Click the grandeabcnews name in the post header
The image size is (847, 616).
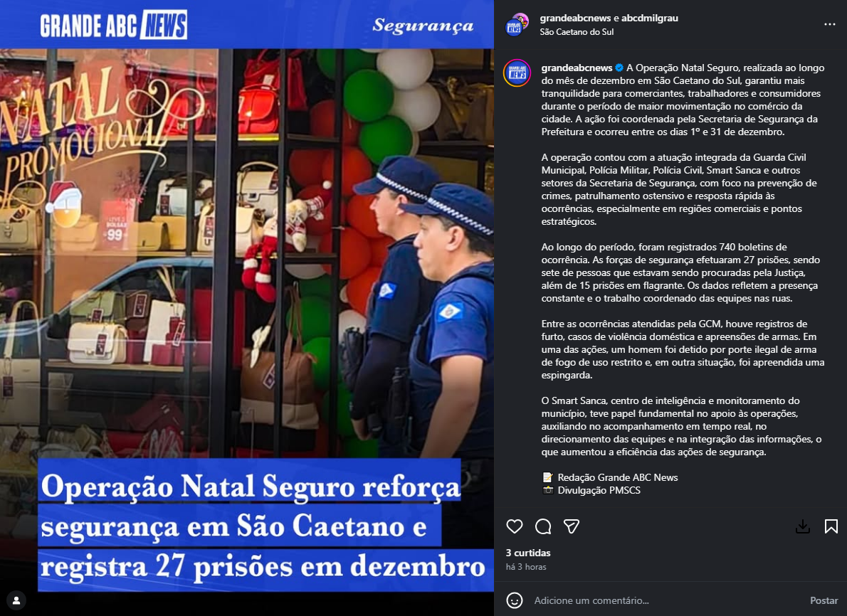tap(575, 18)
